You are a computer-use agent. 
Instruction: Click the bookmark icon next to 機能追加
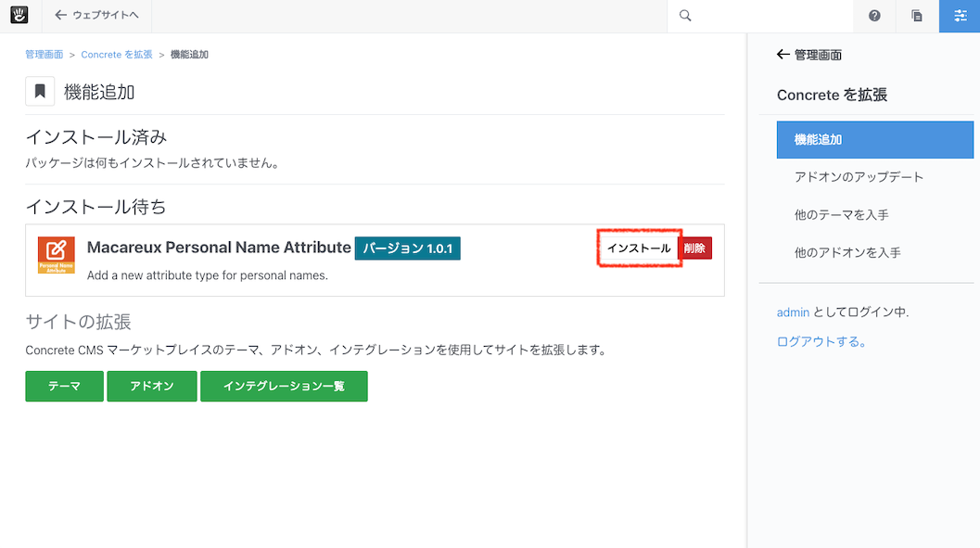(x=40, y=92)
